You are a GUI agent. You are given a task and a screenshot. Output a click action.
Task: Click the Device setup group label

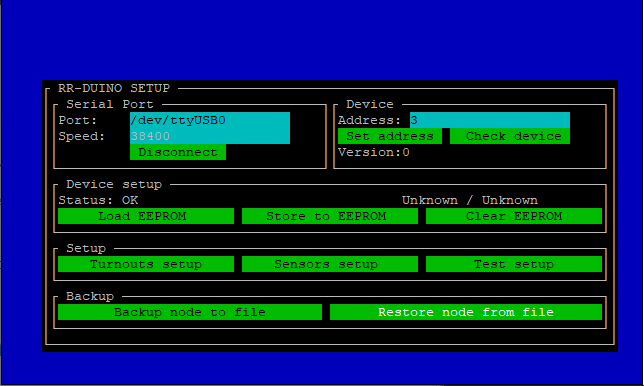114,184
